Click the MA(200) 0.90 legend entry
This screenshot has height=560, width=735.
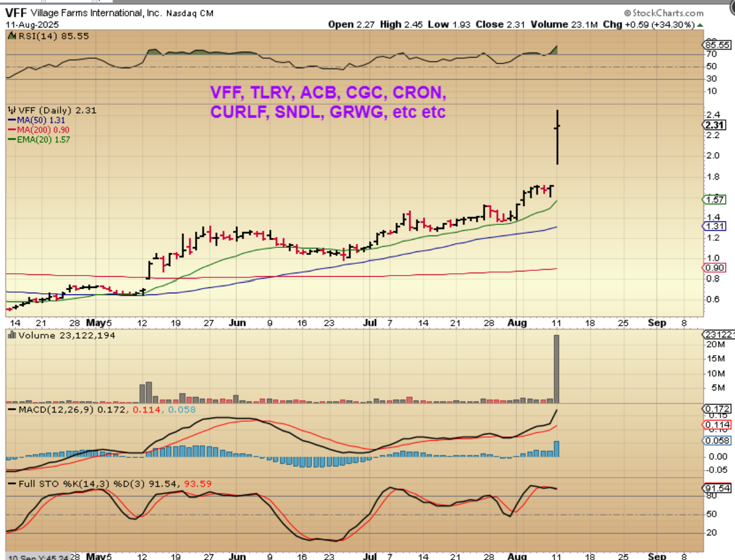click(39, 130)
